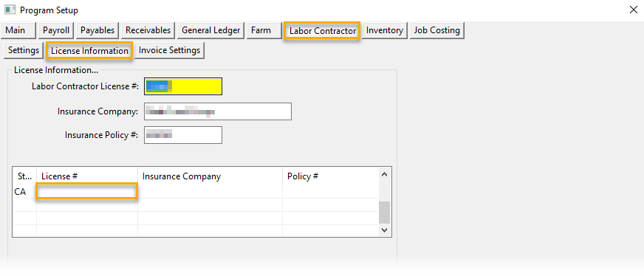Image resolution: width=644 pixels, height=276 pixels.
Task: Click the Insurance Policy # field
Action: (x=183, y=135)
